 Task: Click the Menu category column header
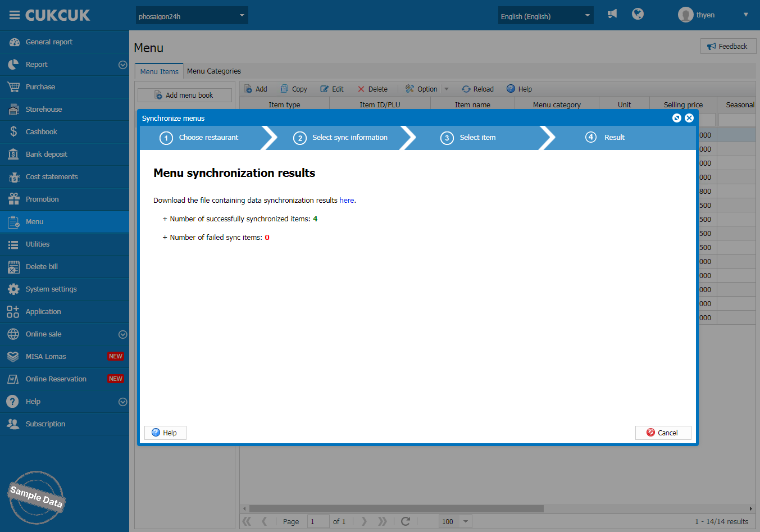point(557,104)
